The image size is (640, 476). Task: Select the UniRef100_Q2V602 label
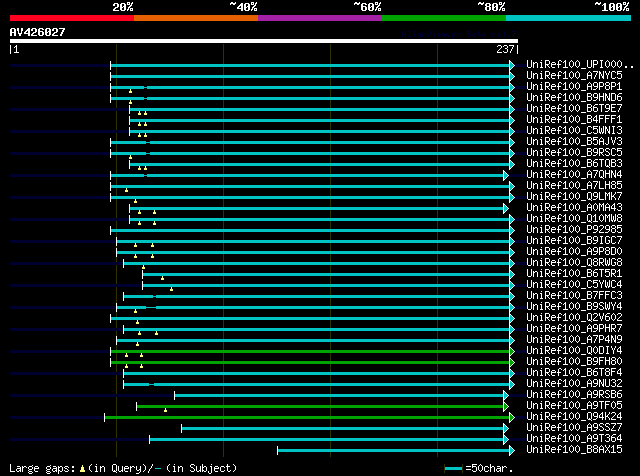(574, 318)
